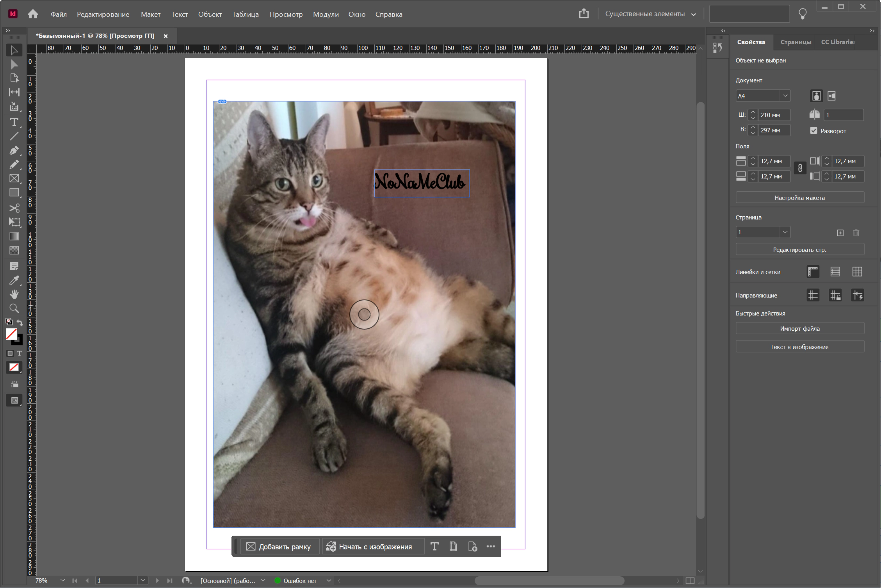Click the Редактировать стр. button
Viewport: 881px width, 588px height.
coord(800,249)
